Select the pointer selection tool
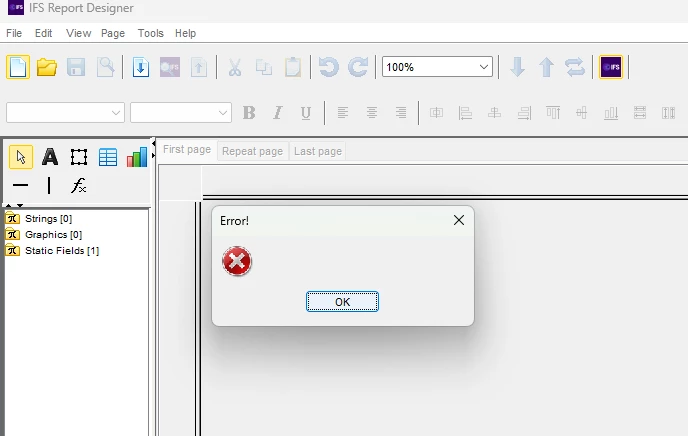 point(21,157)
